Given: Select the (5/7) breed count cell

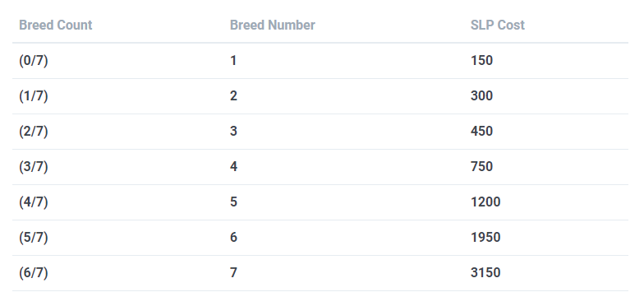Looking at the screenshot, I should [x=33, y=238].
